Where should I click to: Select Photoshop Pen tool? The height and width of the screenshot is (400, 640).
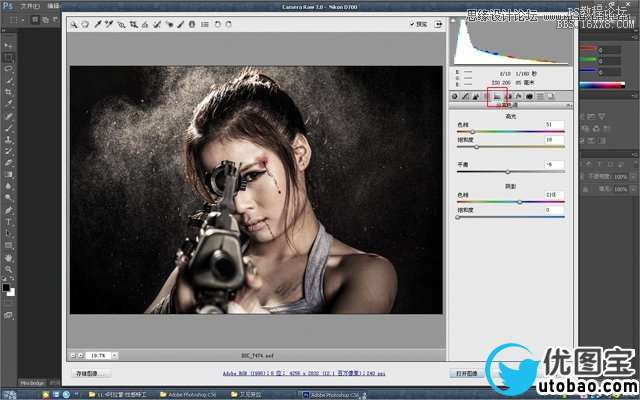coord(9,210)
